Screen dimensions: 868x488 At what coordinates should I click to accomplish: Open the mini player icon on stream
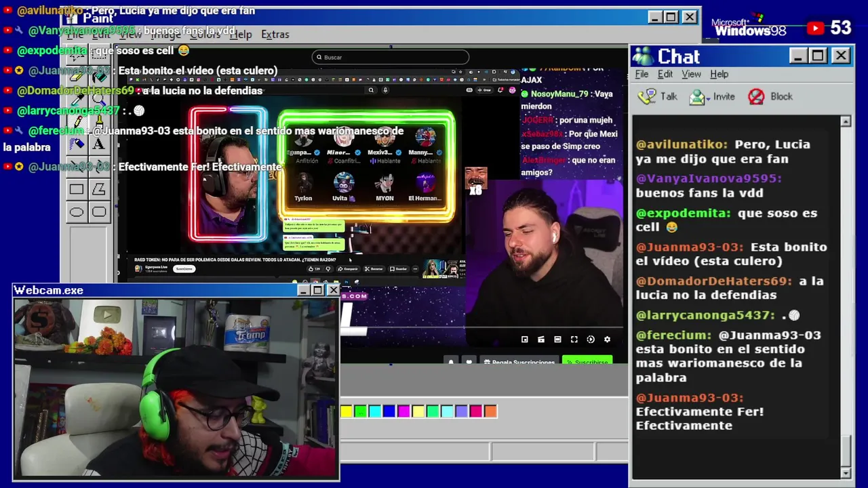[x=524, y=339]
